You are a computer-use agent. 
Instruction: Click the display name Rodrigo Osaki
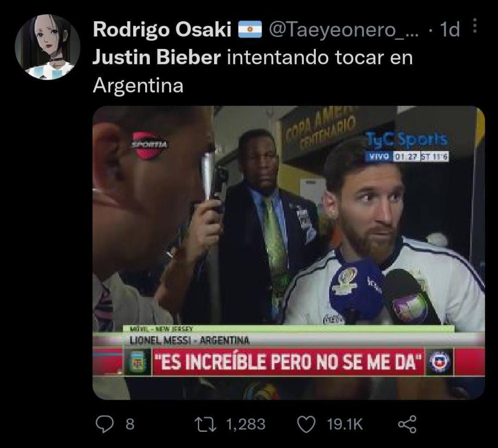(x=162, y=29)
